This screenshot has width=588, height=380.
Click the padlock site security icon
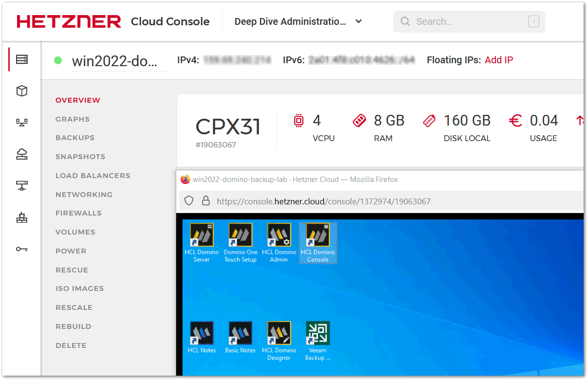206,201
